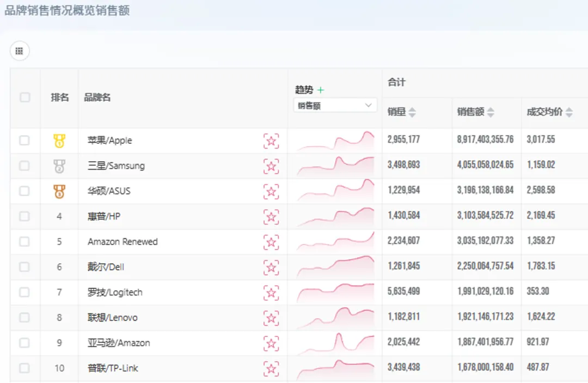Viewport: 588px width, 383px height.
Task: Click the bronze medal icon beside 华硕/ASUS
Action: pyautogui.click(x=59, y=191)
